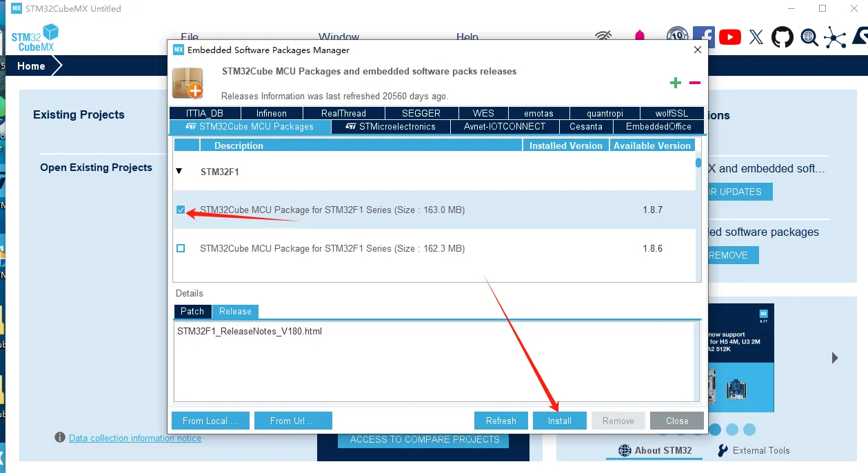Open the Patch details tab

pyautogui.click(x=192, y=312)
